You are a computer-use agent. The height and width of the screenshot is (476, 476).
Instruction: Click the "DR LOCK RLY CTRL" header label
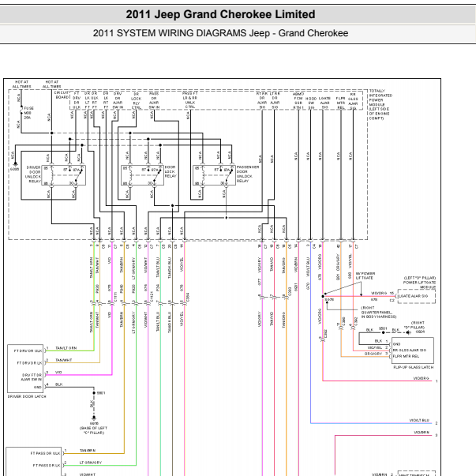click(x=137, y=101)
